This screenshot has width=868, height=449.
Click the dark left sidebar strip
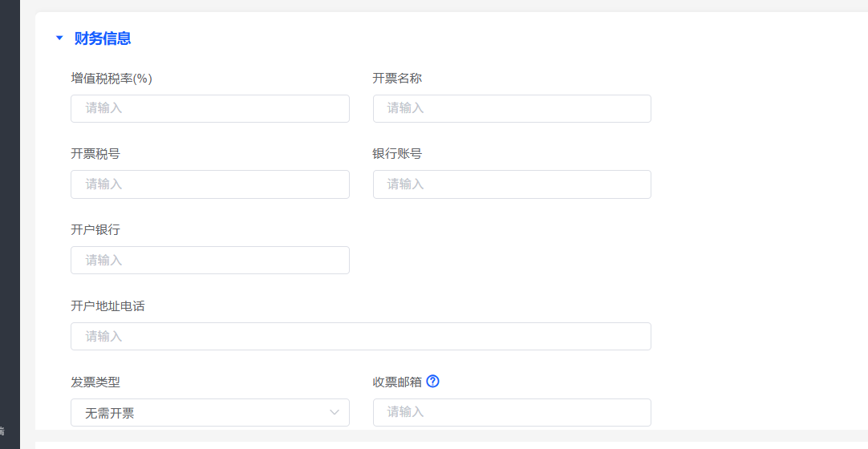[x=10, y=224]
